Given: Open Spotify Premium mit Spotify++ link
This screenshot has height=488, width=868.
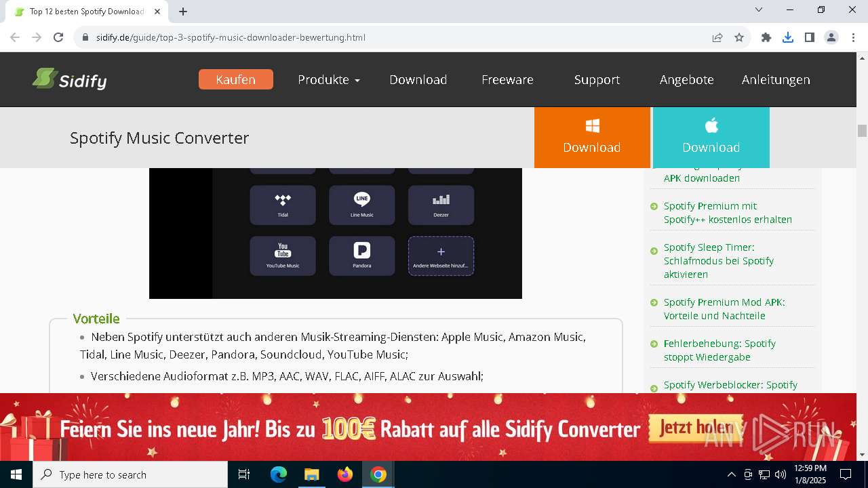Looking at the screenshot, I should coord(728,213).
